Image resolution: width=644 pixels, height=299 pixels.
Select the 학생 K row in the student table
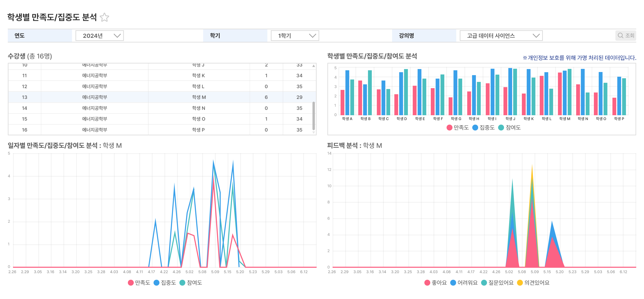pos(200,75)
